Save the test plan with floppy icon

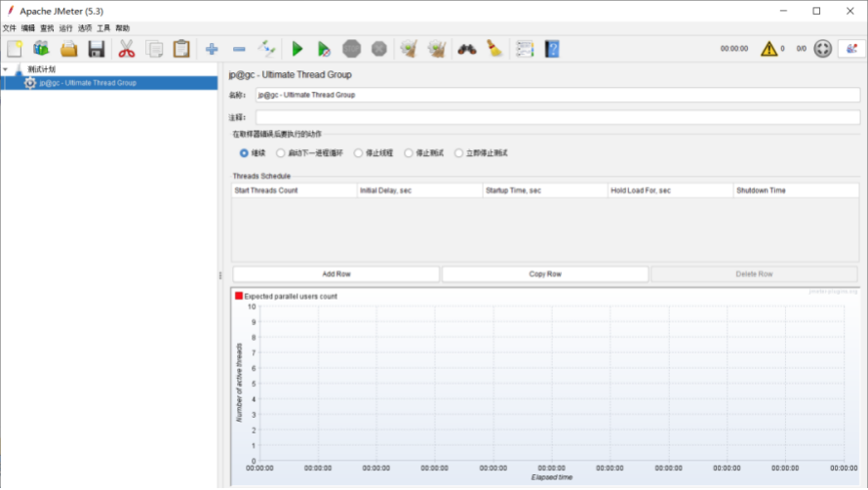coord(97,49)
